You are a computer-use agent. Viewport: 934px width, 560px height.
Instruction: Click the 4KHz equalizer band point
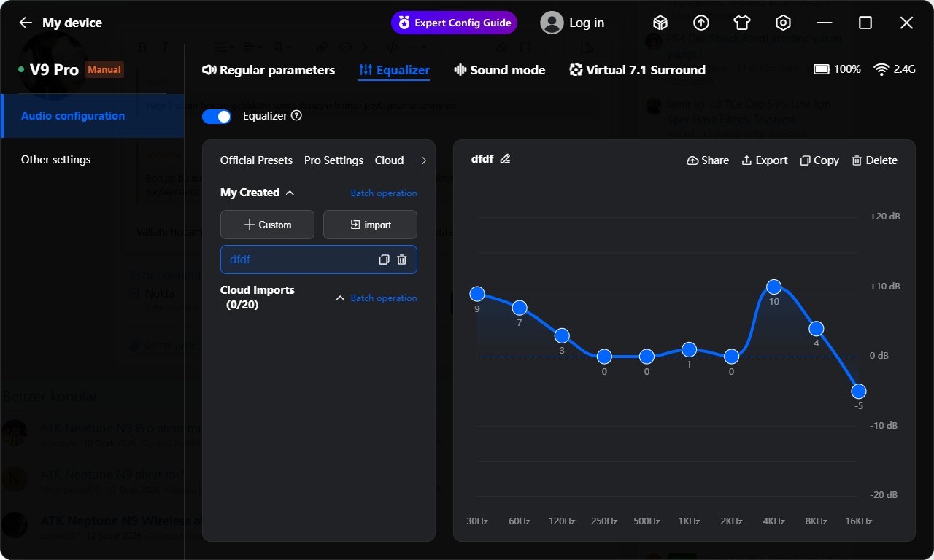774,287
